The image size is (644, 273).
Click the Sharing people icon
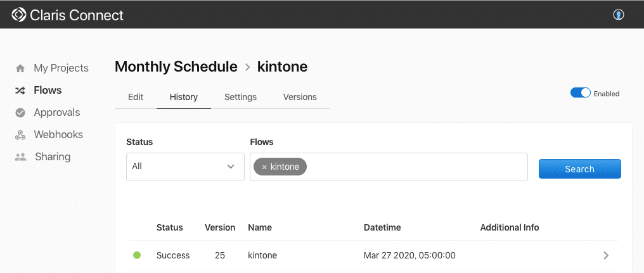point(21,157)
